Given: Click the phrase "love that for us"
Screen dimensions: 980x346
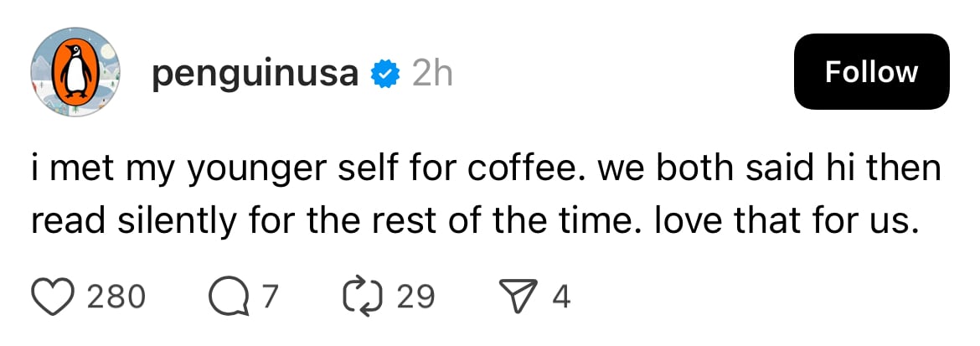Looking at the screenshot, I should [779, 224].
